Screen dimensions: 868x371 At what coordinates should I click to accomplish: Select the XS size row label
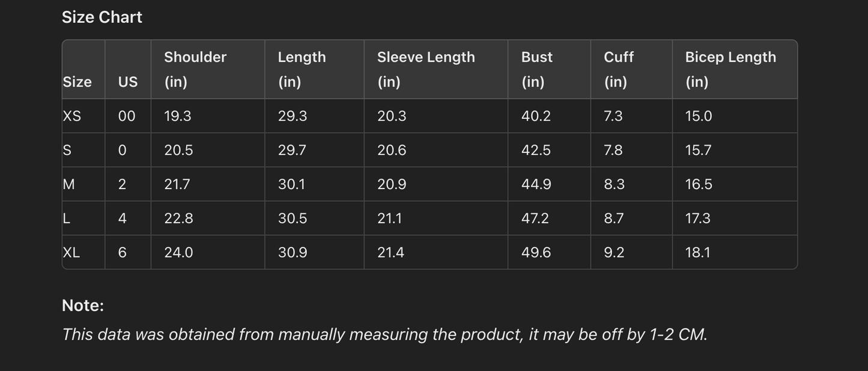pos(72,116)
